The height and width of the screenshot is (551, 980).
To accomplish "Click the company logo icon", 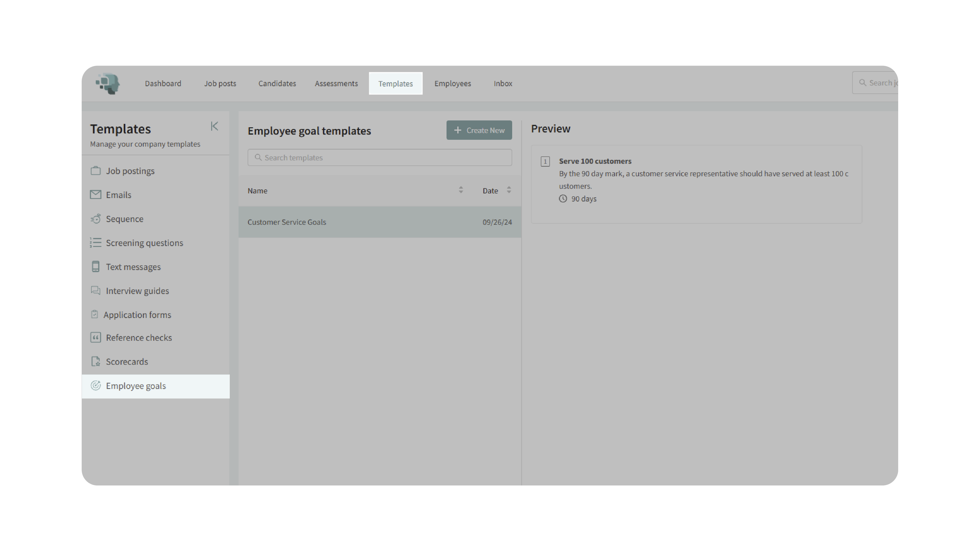I will (x=108, y=84).
